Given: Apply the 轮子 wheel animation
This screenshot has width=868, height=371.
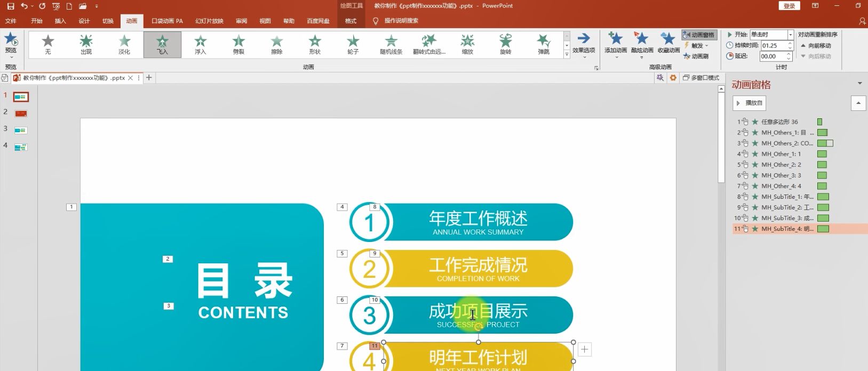Looking at the screenshot, I should [x=353, y=45].
